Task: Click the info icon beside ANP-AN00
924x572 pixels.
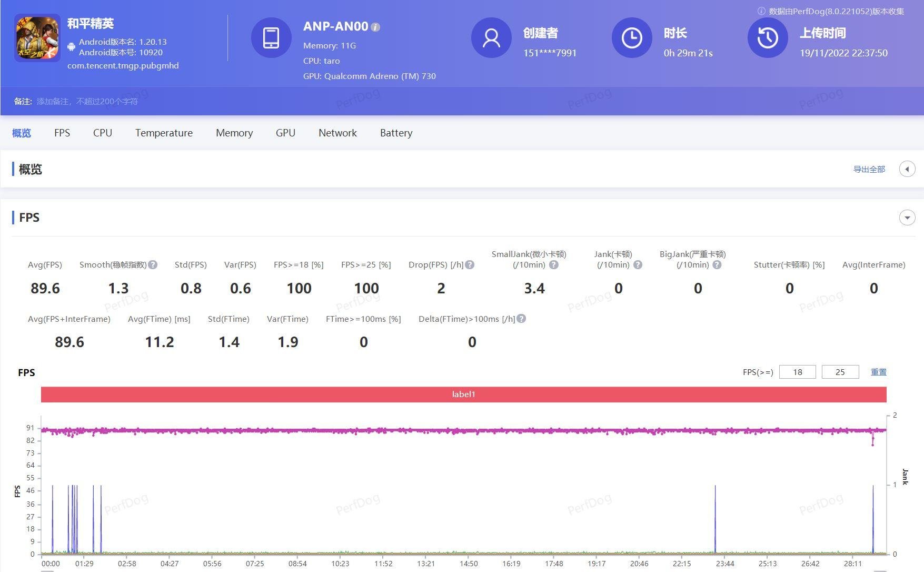Action: (x=375, y=27)
